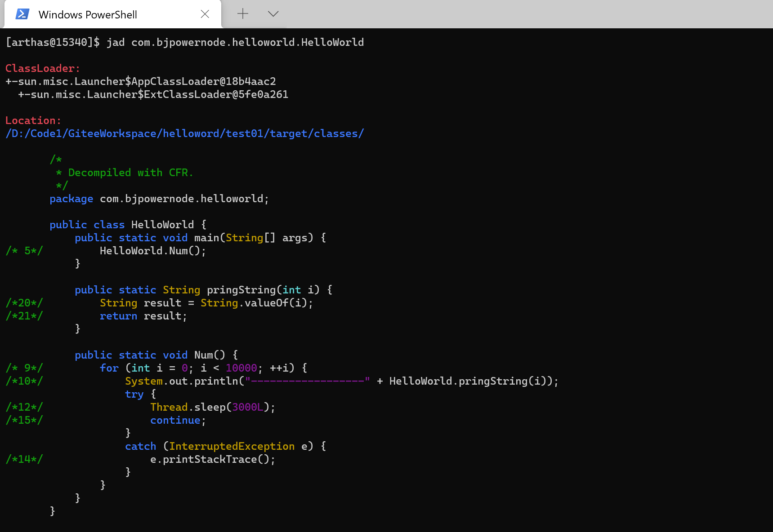The image size is (773, 532).
Task: Click the main(String[] args) method line
Action: coord(201,238)
